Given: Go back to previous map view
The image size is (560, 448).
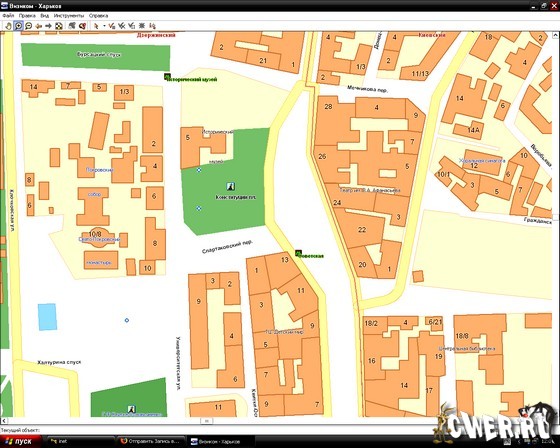Looking at the screenshot, I should 39,26.
